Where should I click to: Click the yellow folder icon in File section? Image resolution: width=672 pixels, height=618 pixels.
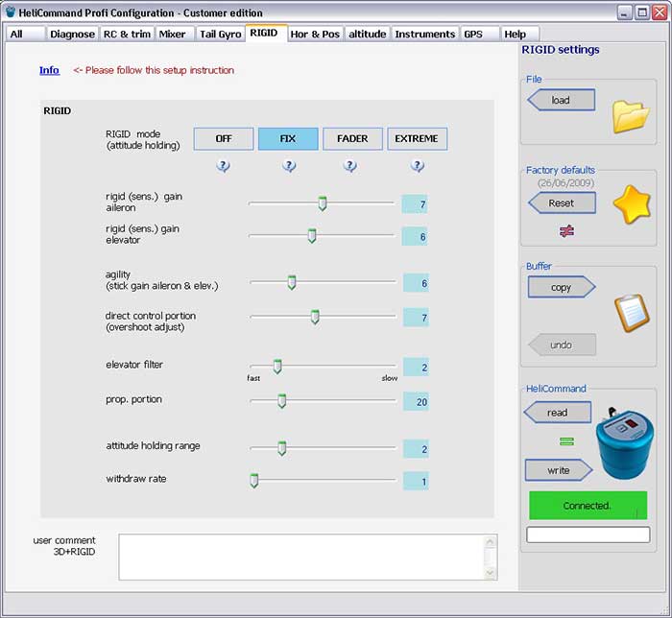(631, 116)
